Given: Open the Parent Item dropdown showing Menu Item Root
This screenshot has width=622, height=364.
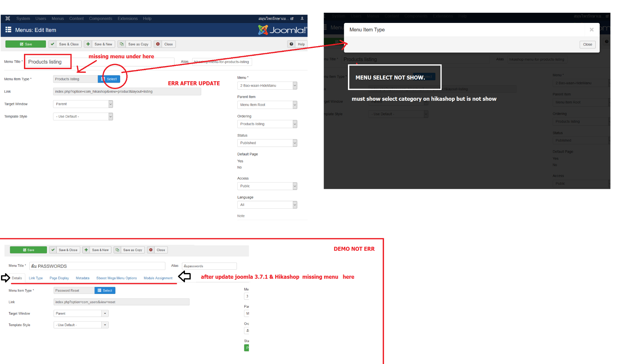Looking at the screenshot, I should pos(267,105).
